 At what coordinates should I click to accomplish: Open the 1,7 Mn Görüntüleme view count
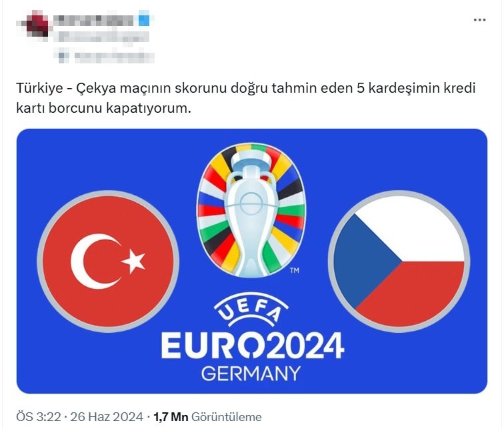tap(207, 417)
